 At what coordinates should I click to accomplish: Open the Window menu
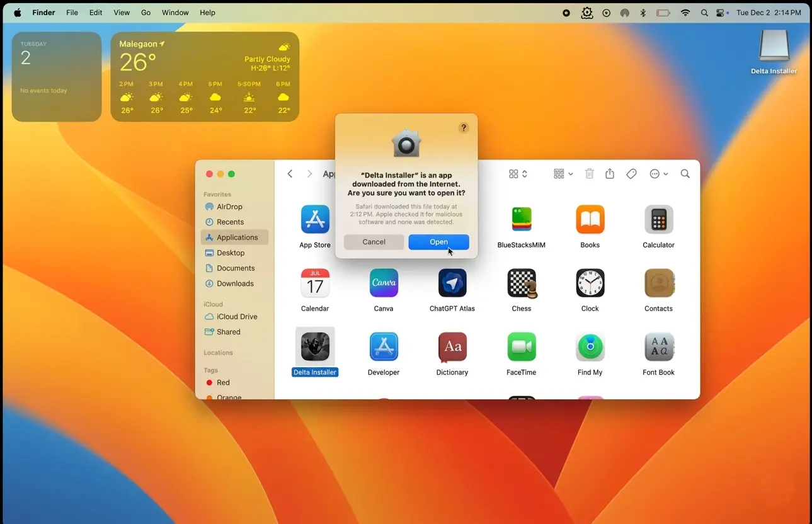tap(175, 13)
